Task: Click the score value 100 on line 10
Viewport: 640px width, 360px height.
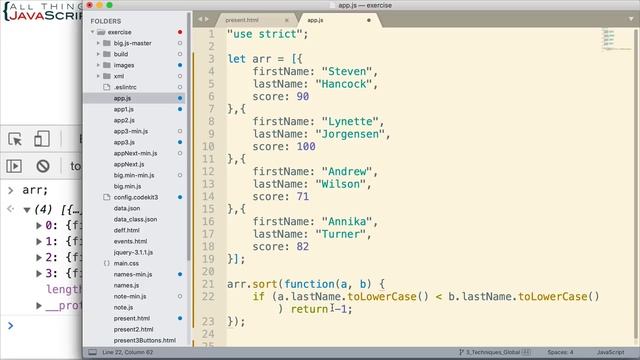Action: pos(306,146)
